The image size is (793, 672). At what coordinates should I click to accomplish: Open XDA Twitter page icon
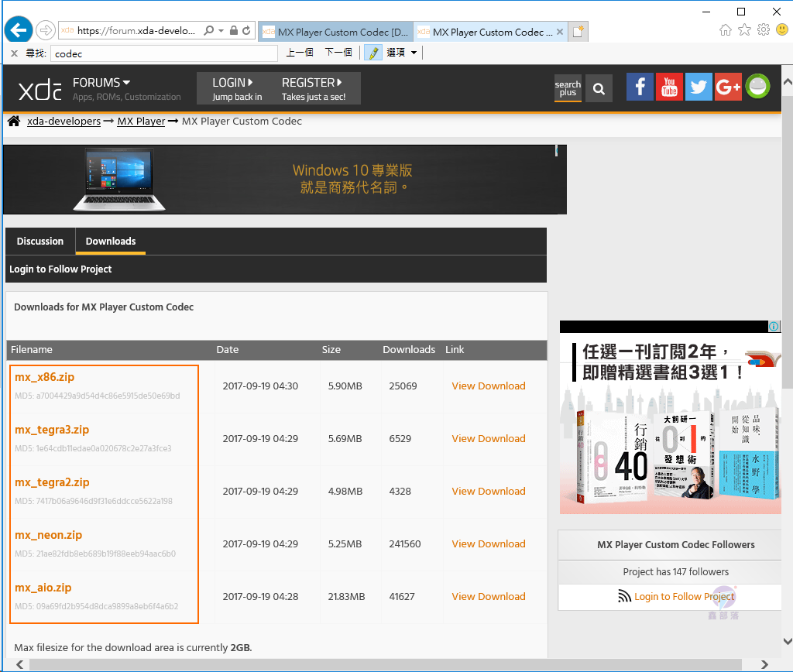coord(699,87)
